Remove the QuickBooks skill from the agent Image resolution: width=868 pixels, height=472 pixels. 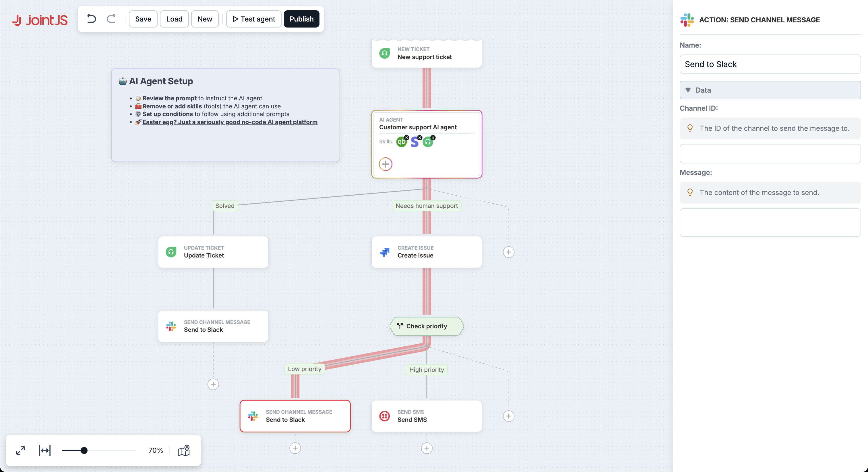407,137
